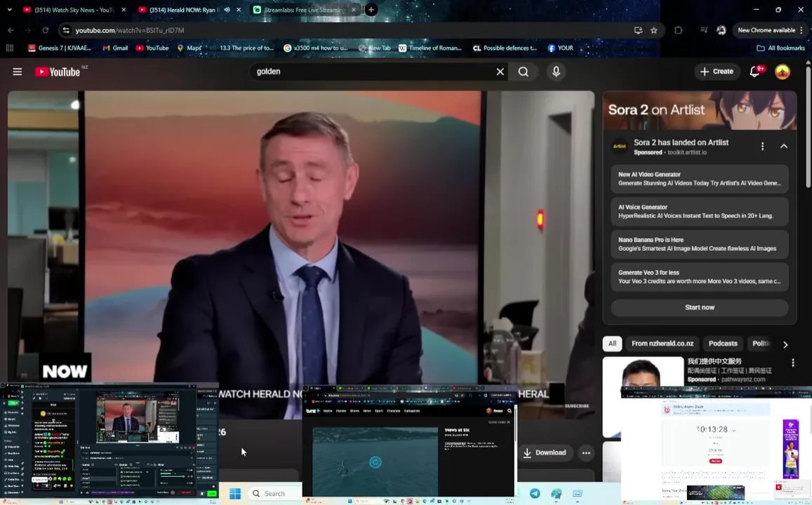
Task: Switch to Watch Sky News tab
Action: pos(74,10)
